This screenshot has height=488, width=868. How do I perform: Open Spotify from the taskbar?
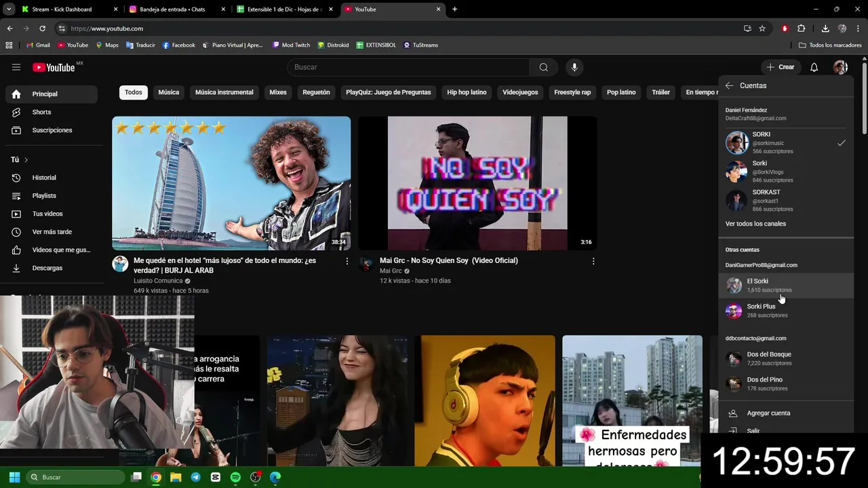tap(235, 477)
